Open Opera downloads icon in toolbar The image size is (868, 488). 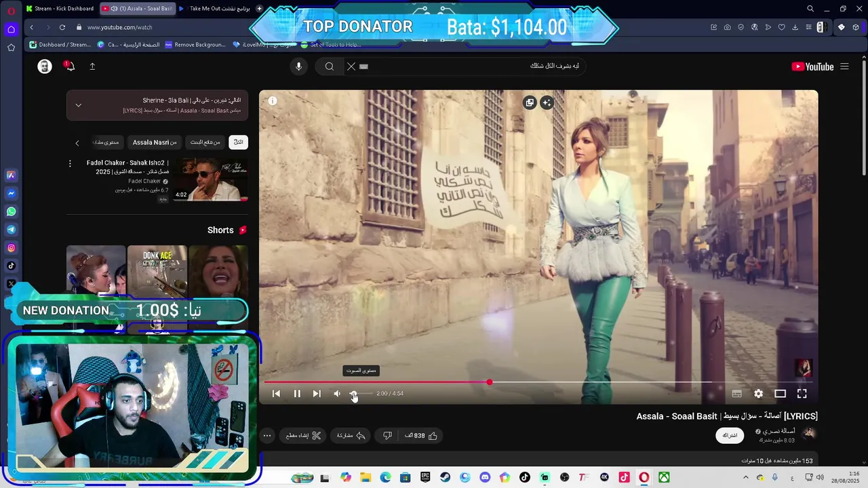795,27
